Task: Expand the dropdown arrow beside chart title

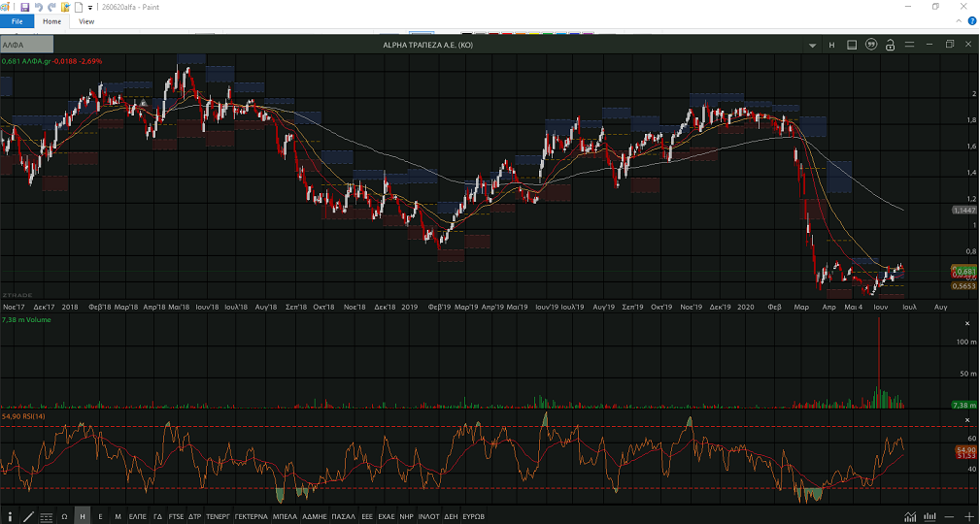Action: click(813, 45)
